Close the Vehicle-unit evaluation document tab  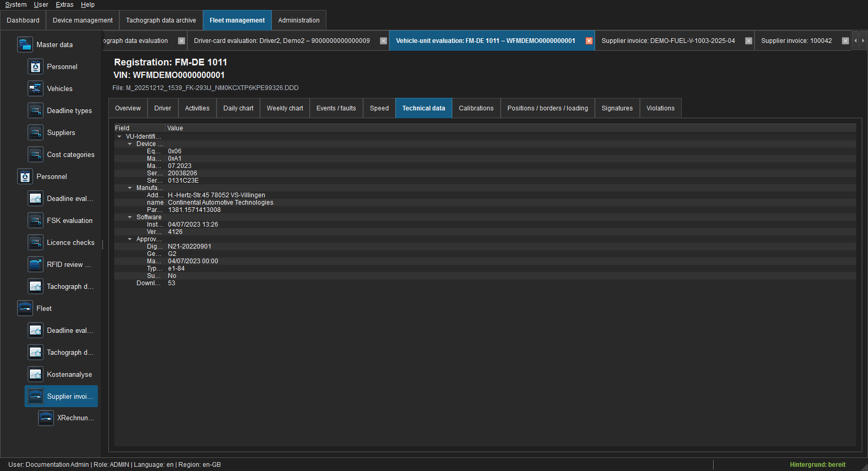(x=589, y=41)
